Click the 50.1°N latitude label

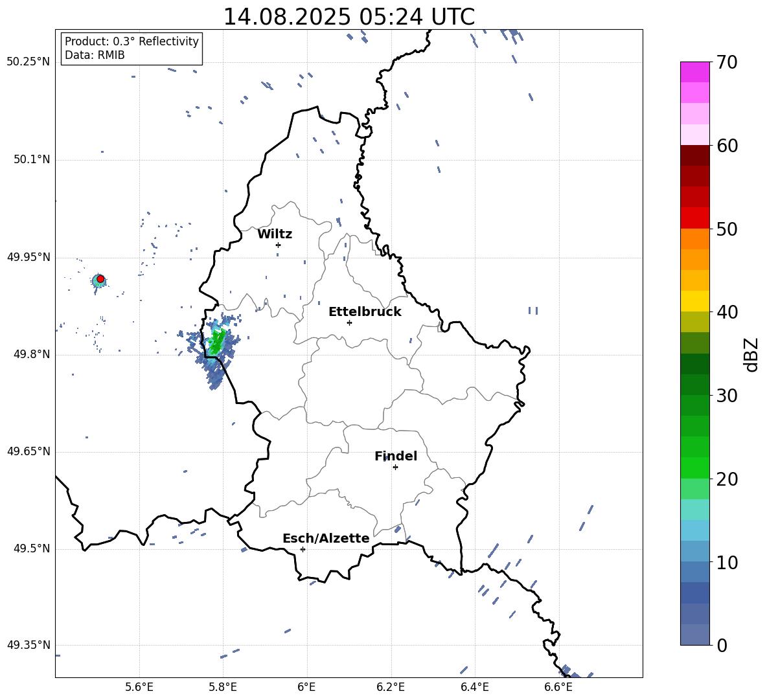click(32, 159)
